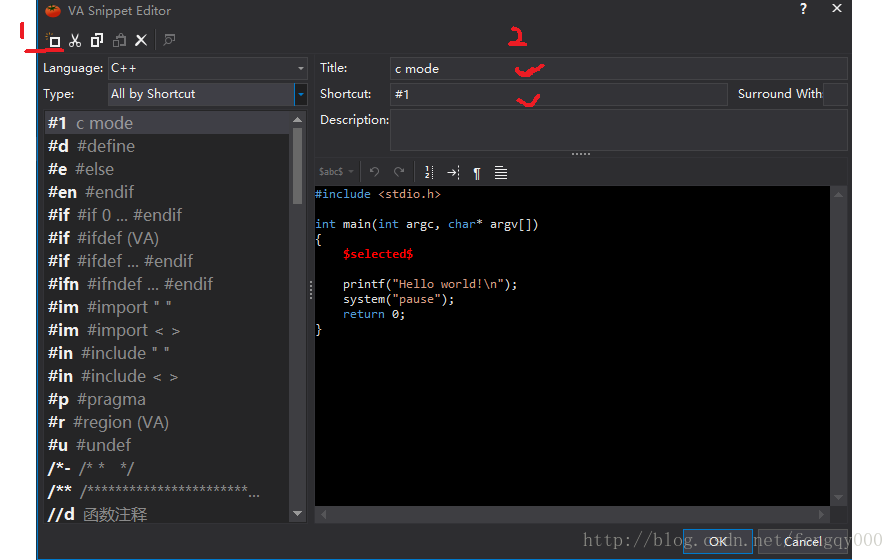Click snippet list scroll down arrow
This screenshot has width=894, height=560.
(x=297, y=514)
